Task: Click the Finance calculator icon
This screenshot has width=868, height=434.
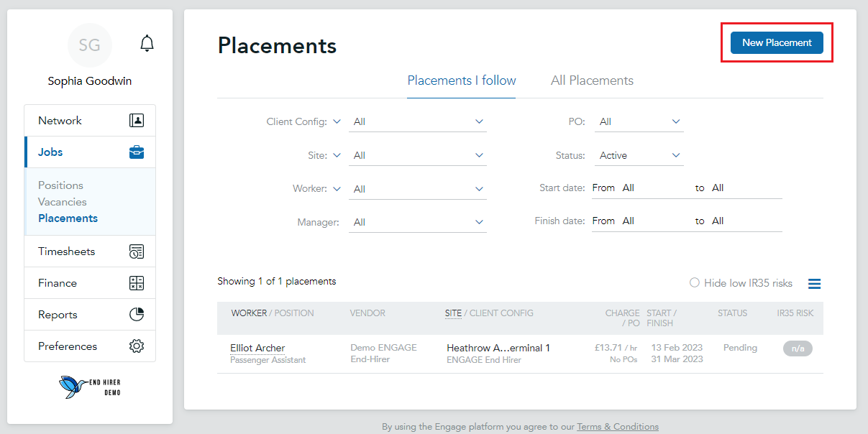Action: coord(137,283)
